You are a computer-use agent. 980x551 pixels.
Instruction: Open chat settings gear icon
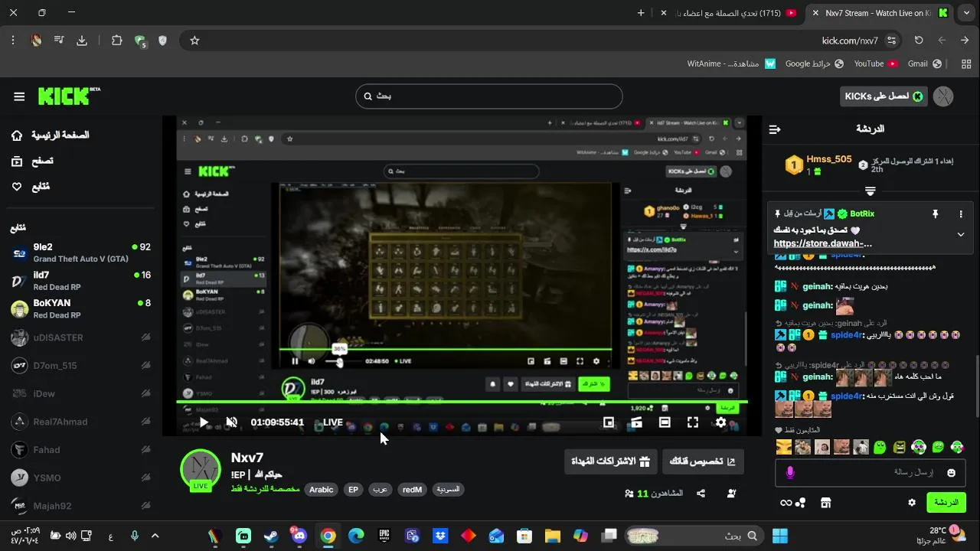(911, 503)
